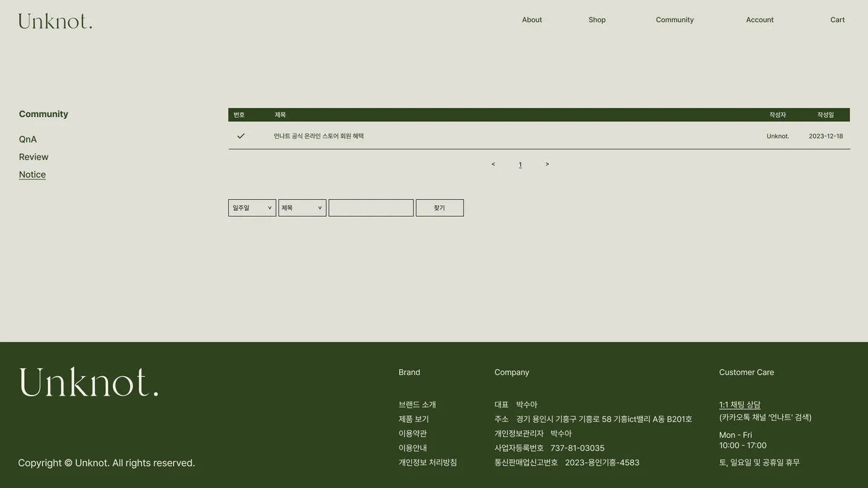Click the Unknot. logo in the header
This screenshot has width=868, height=488.
point(56,21)
